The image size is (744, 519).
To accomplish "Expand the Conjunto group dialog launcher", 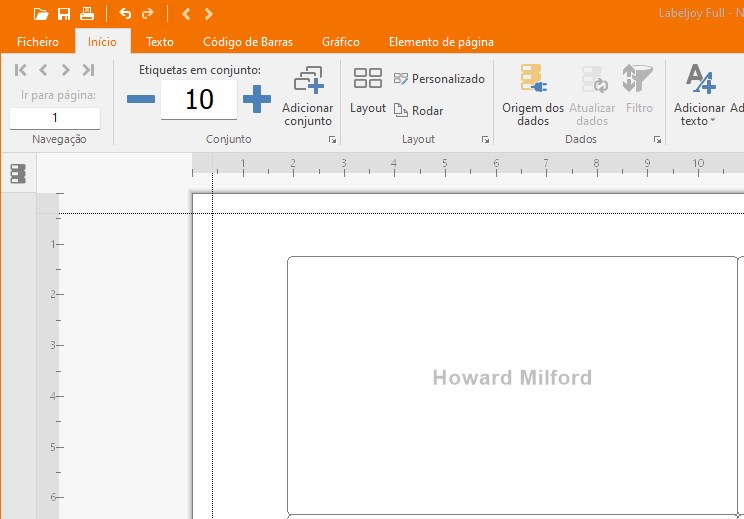I will click(x=333, y=139).
